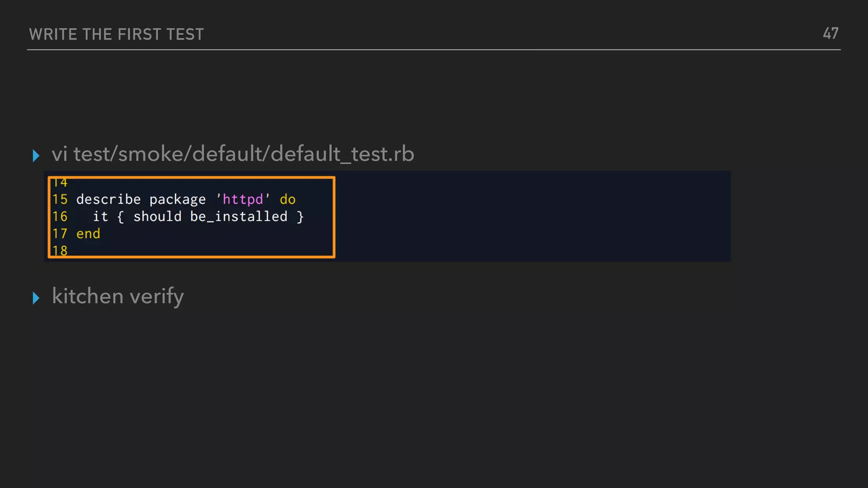Click line number 18 in the code
The height and width of the screenshot is (488, 868).
point(60,250)
